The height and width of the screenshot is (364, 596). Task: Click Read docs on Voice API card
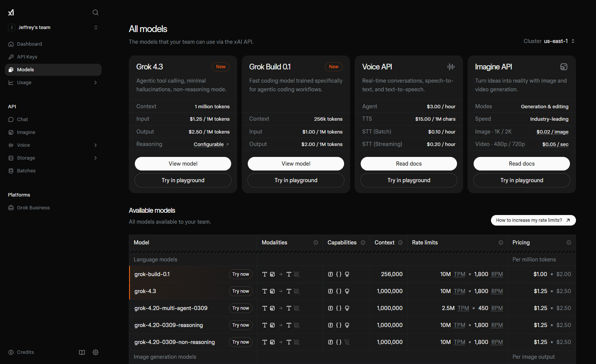click(x=409, y=164)
